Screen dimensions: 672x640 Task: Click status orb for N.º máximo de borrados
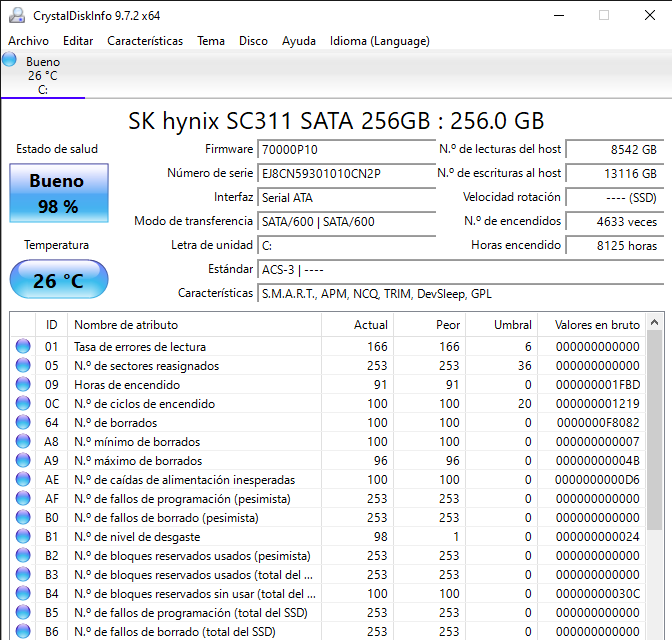[23, 461]
